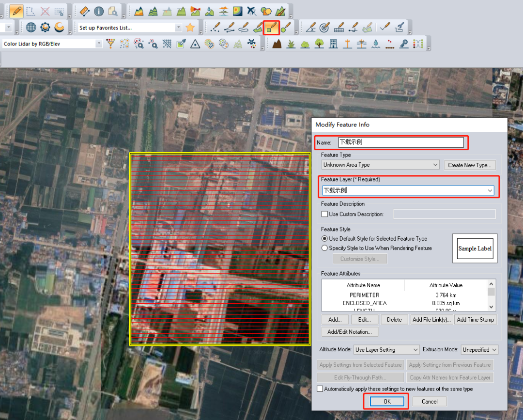Select the building classification icon
The width and height of the screenshot is (523, 420).
(x=333, y=44)
